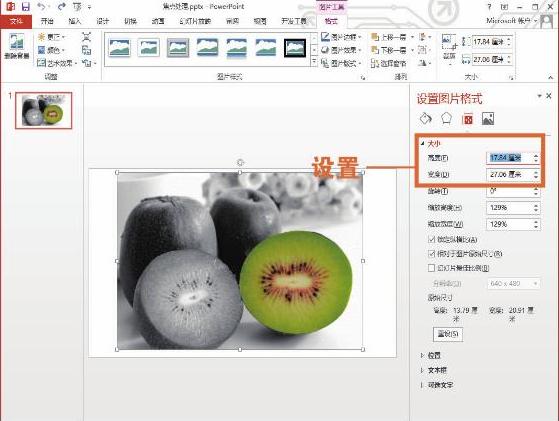Click the Remove Background icon

click(x=16, y=46)
